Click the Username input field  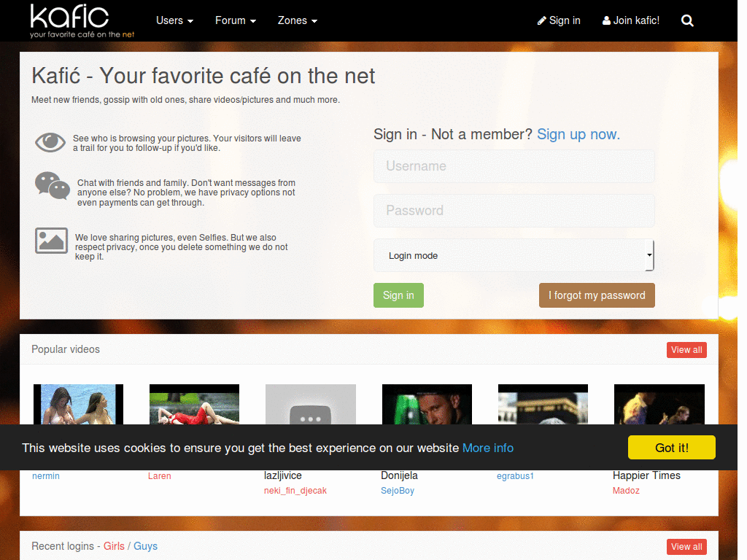click(514, 166)
